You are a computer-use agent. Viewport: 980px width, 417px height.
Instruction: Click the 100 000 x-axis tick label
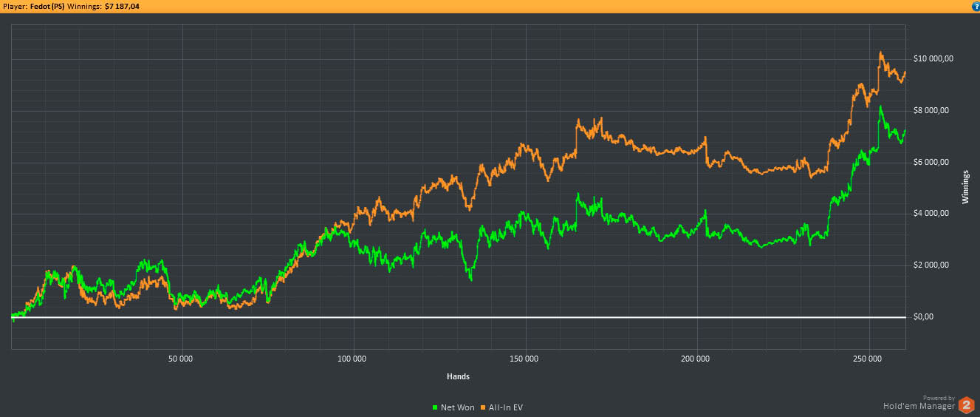point(352,359)
